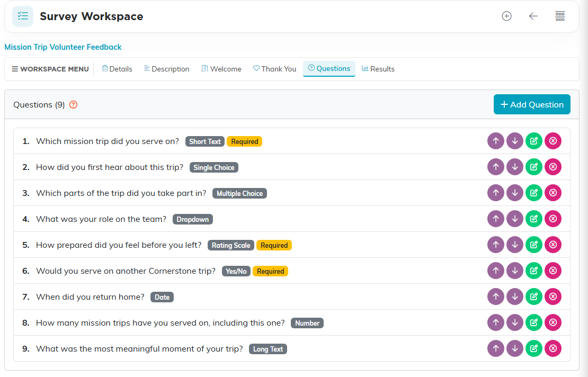This screenshot has height=377, width=588.
Task: Move question 6 up
Action: [496, 271]
